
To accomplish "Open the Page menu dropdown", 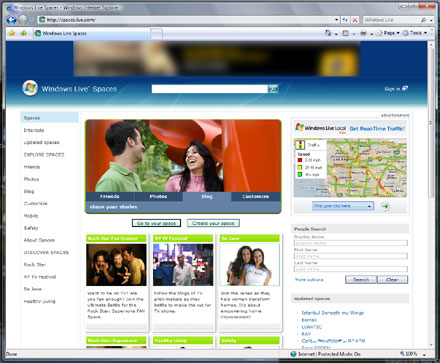I will [x=388, y=33].
